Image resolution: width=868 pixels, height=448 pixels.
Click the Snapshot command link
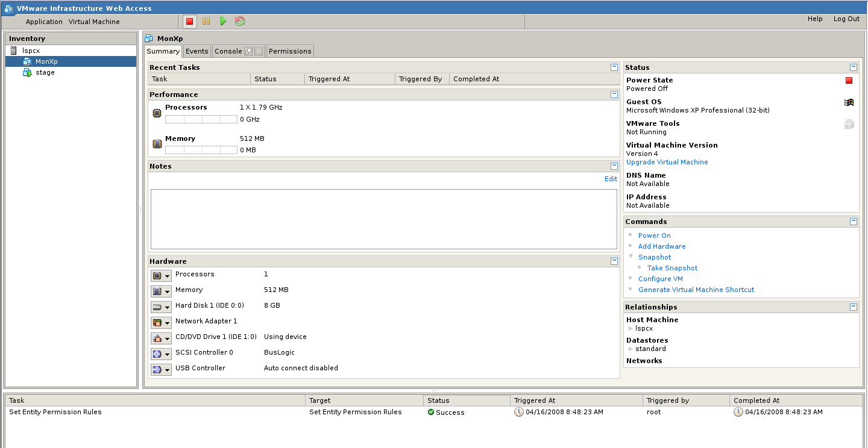click(x=655, y=258)
